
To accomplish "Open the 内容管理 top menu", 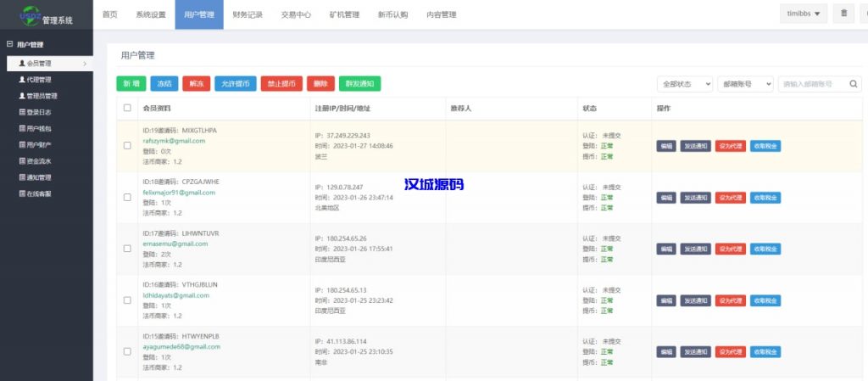I will (x=441, y=15).
